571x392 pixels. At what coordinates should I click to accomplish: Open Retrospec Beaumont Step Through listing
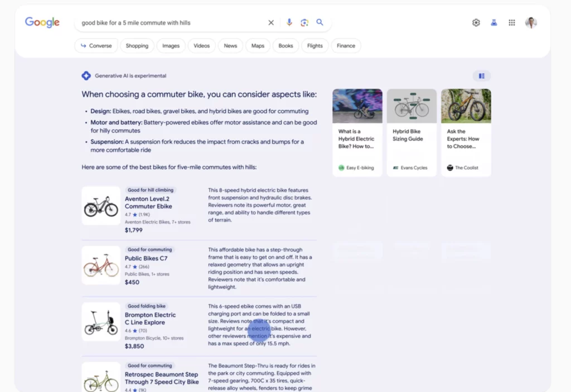(162, 378)
